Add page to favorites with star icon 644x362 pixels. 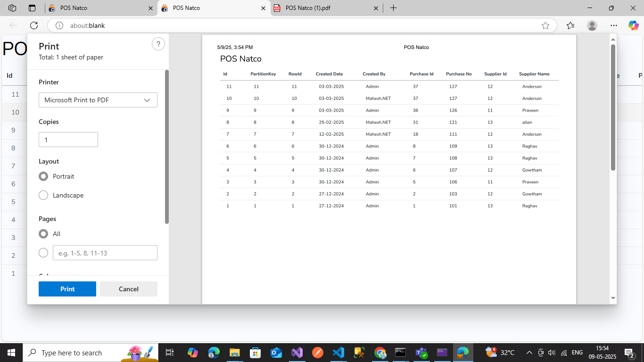click(x=545, y=25)
